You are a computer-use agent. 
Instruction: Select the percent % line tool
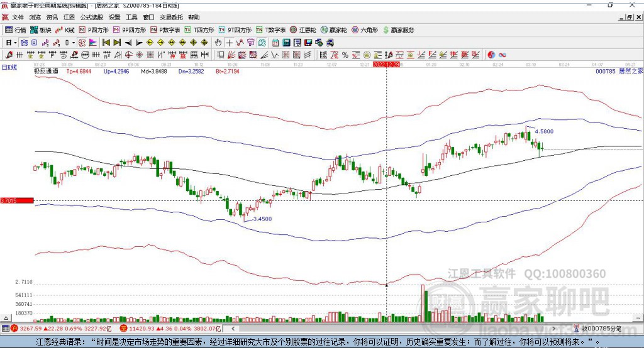click(x=345, y=55)
